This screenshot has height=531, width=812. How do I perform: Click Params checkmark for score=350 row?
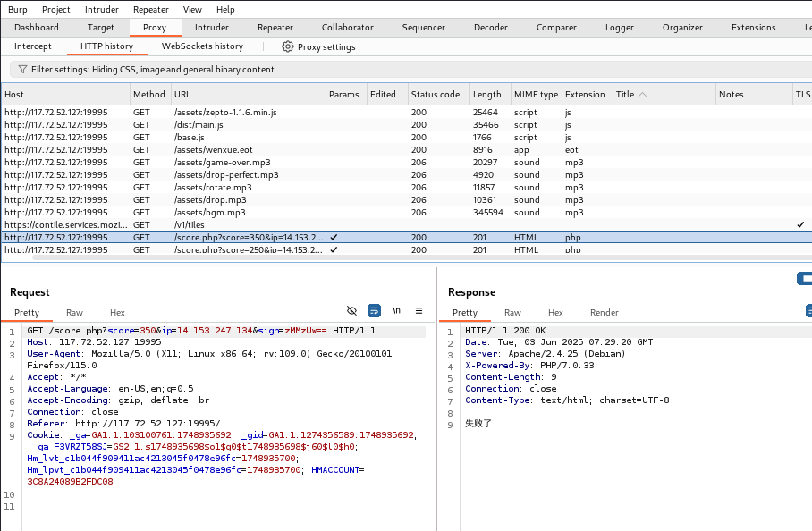tap(334, 238)
